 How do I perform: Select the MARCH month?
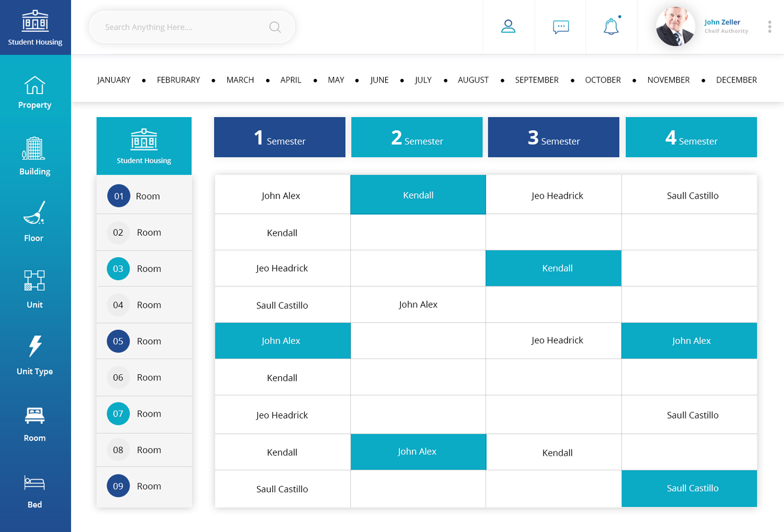click(x=240, y=80)
